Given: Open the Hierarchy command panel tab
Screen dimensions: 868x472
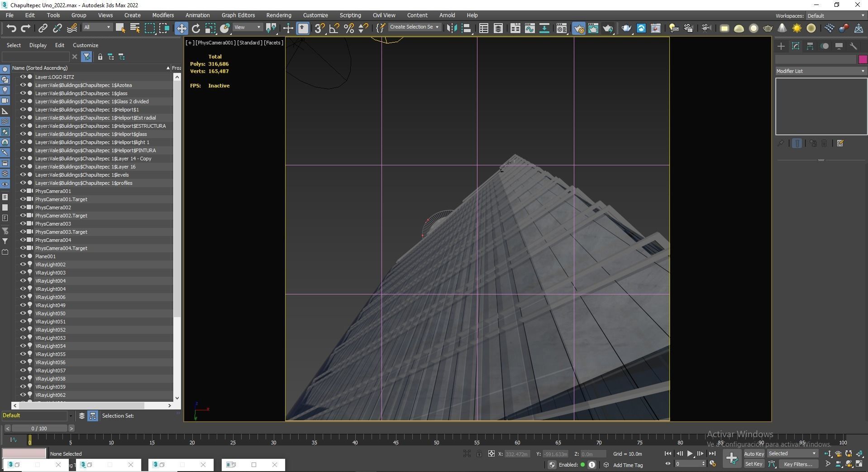Looking at the screenshot, I should point(810,46).
